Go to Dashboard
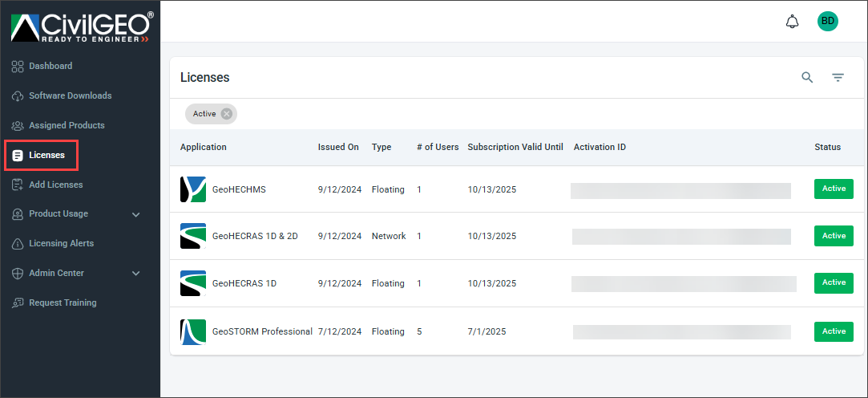This screenshot has width=868, height=398. 50,66
